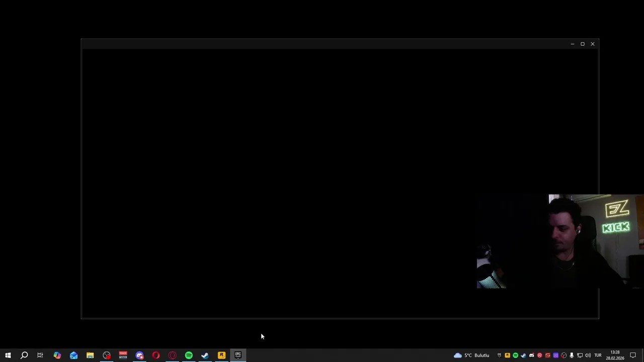
Task: Open Outlook mail app in taskbar
Action: (x=73, y=355)
